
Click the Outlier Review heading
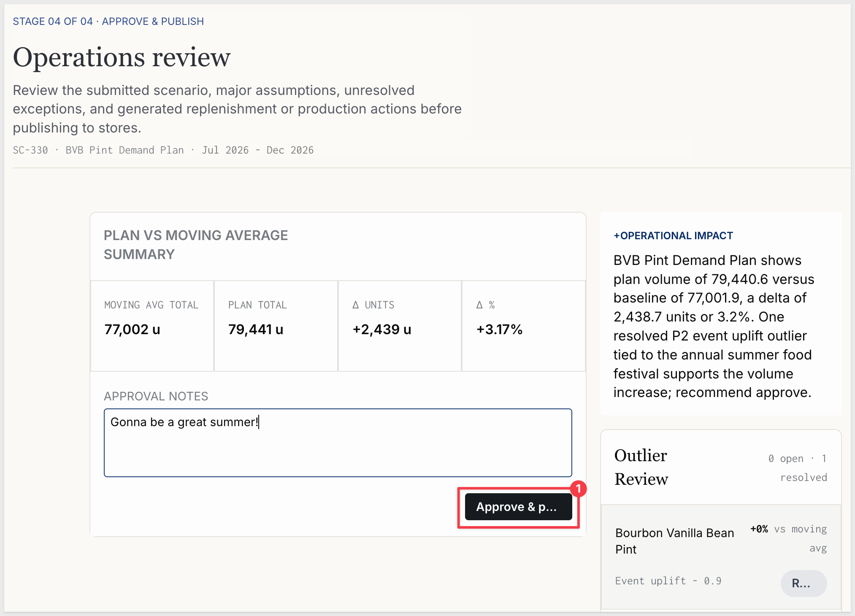pos(641,467)
